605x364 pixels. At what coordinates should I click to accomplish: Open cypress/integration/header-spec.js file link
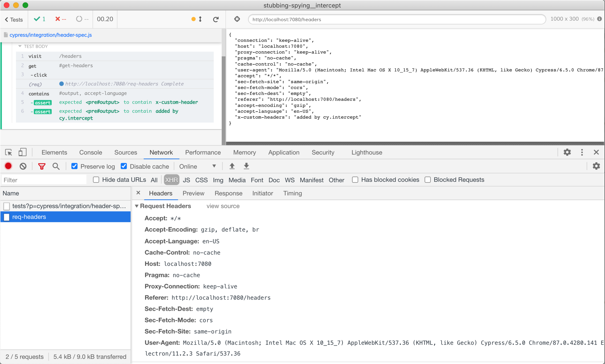[51, 35]
